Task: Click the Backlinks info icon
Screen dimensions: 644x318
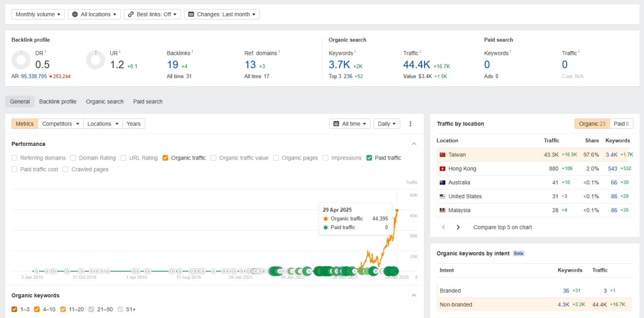Action: (192, 51)
